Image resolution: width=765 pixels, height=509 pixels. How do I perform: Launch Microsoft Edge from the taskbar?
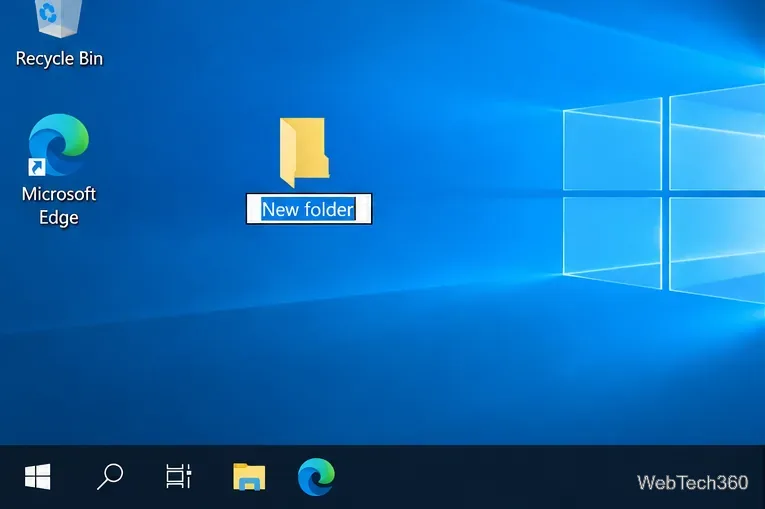tap(316, 477)
